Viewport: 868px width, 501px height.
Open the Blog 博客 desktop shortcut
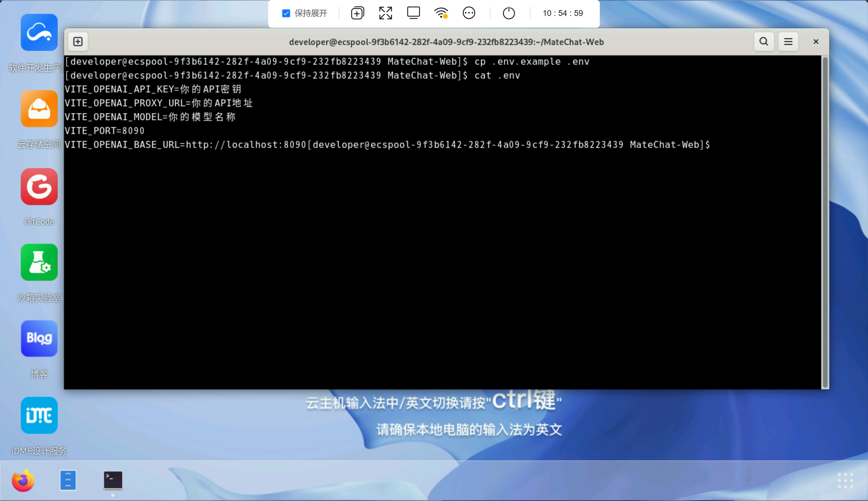click(39, 339)
